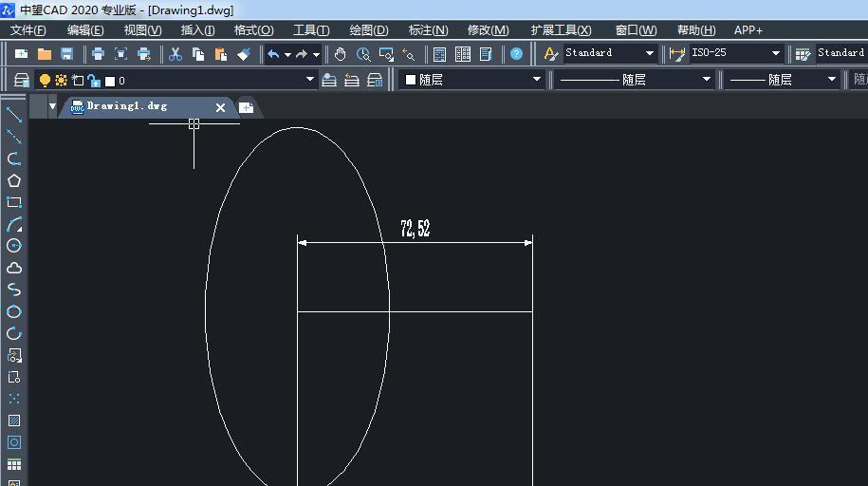This screenshot has width=868, height=486.
Task: Open the Dimension Style manager icon
Action: tap(676, 54)
